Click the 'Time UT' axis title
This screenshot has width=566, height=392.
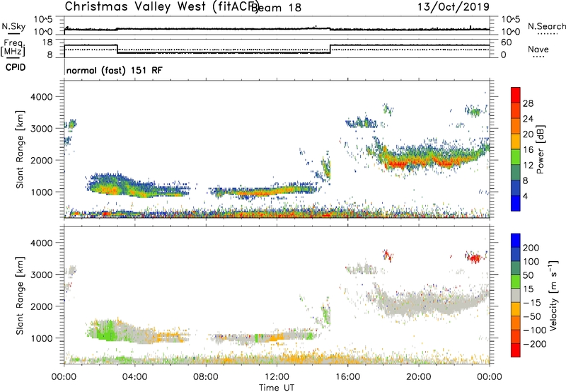coord(277,388)
